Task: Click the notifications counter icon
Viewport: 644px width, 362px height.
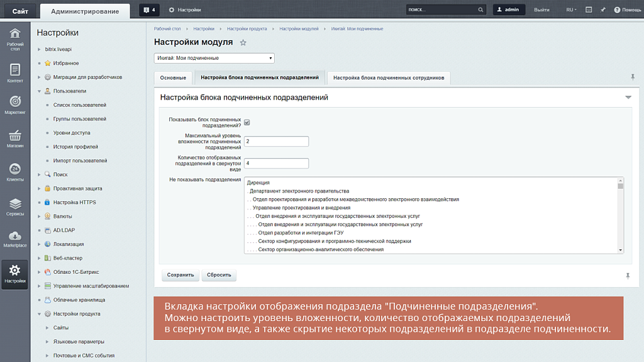Action: [x=149, y=10]
